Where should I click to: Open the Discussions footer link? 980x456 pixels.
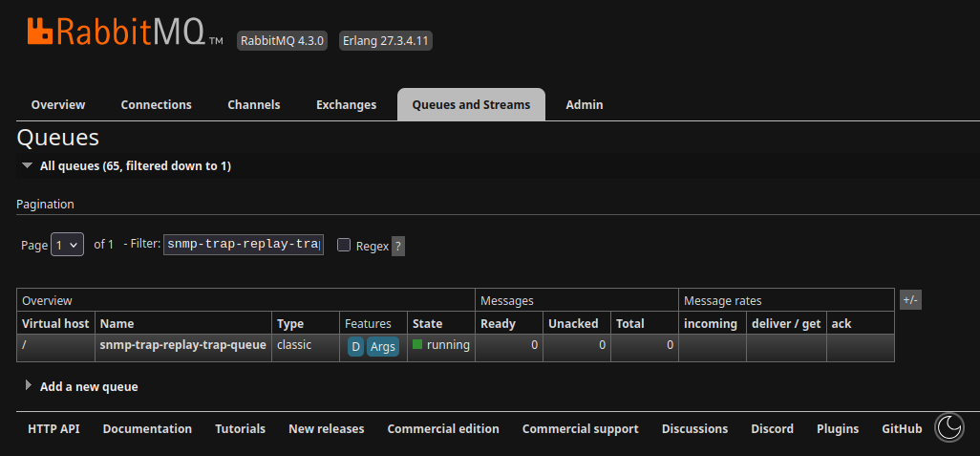point(695,429)
